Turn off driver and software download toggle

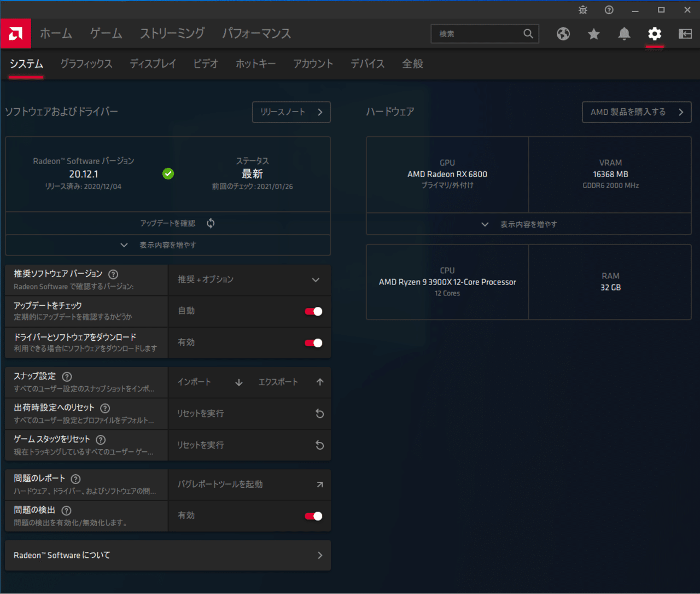click(313, 342)
